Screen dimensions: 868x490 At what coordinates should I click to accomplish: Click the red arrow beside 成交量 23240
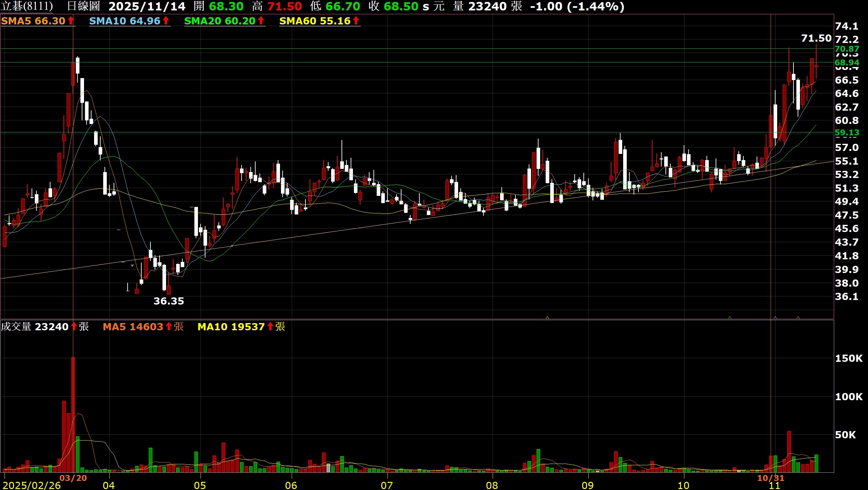74,326
